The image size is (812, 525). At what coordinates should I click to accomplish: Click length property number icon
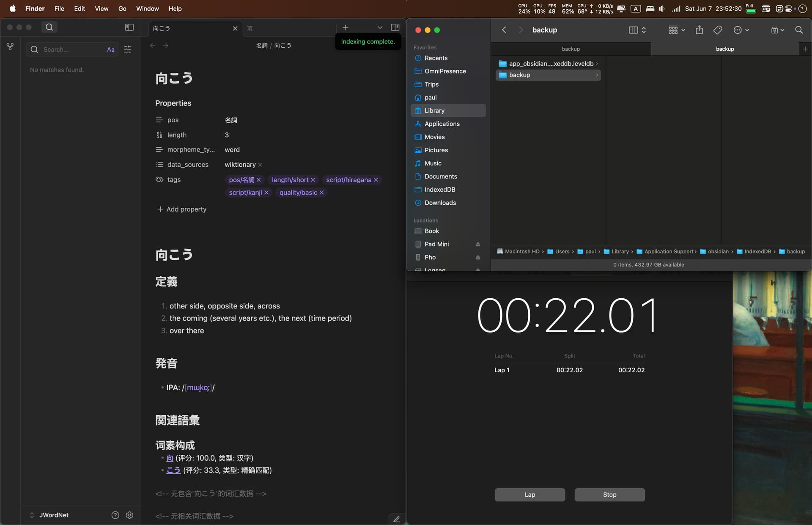coord(159,135)
